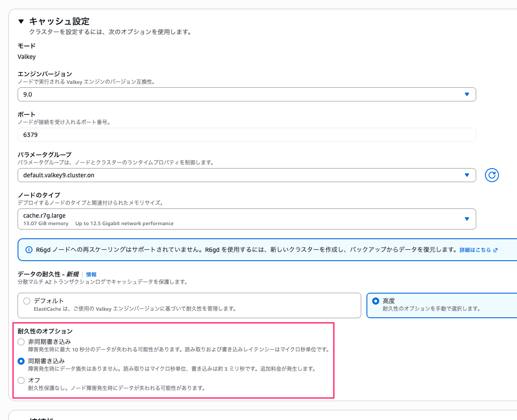Choose the 非同期書き込み option
517x420 pixels.
21,342
